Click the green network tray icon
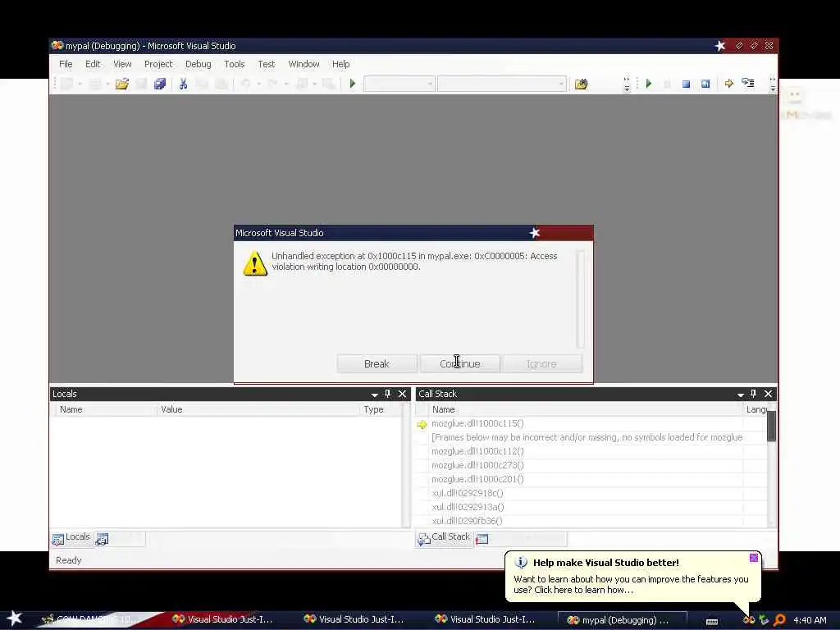The height and width of the screenshot is (630, 840). coord(764,620)
